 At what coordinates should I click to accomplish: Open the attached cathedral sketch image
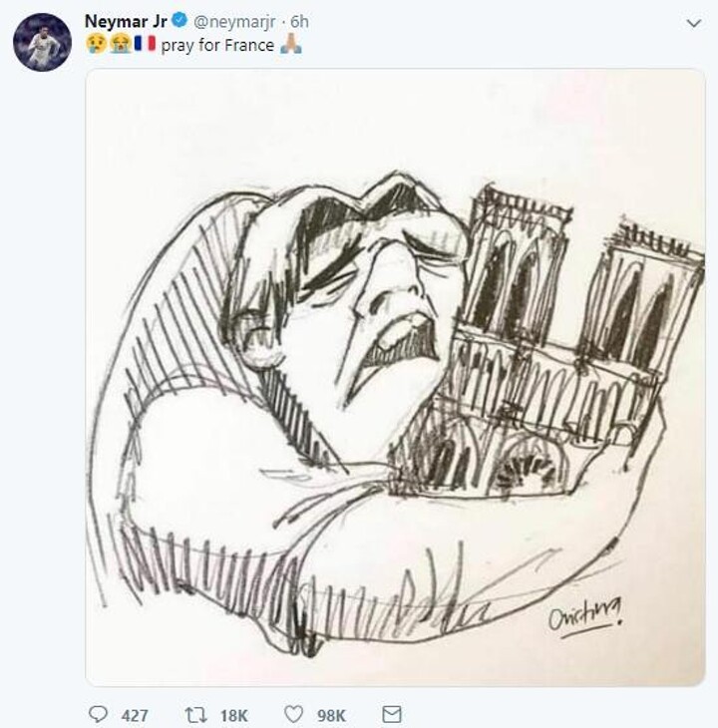point(396,377)
